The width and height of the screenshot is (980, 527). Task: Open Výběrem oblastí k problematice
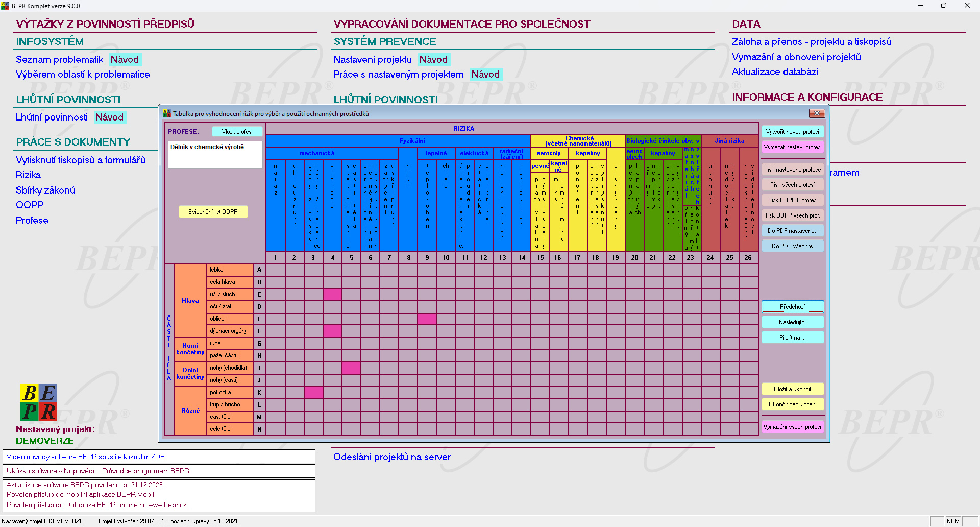pos(83,75)
